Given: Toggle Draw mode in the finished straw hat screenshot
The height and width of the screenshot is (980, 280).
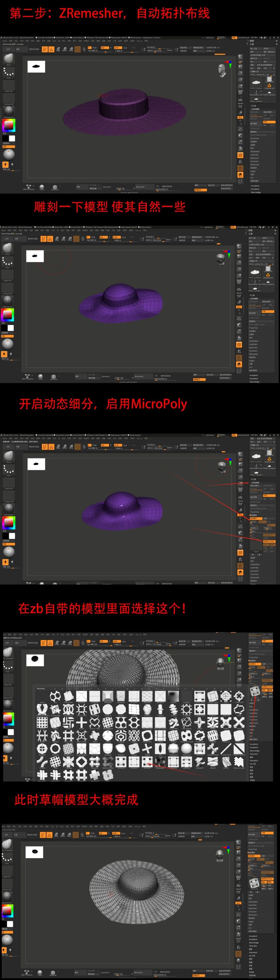Looking at the screenshot, I should 49,835.
